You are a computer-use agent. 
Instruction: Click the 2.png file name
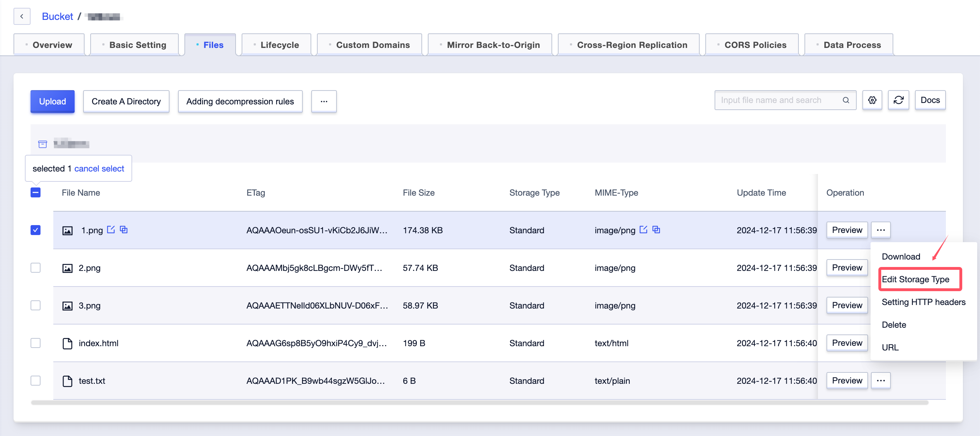(x=90, y=268)
